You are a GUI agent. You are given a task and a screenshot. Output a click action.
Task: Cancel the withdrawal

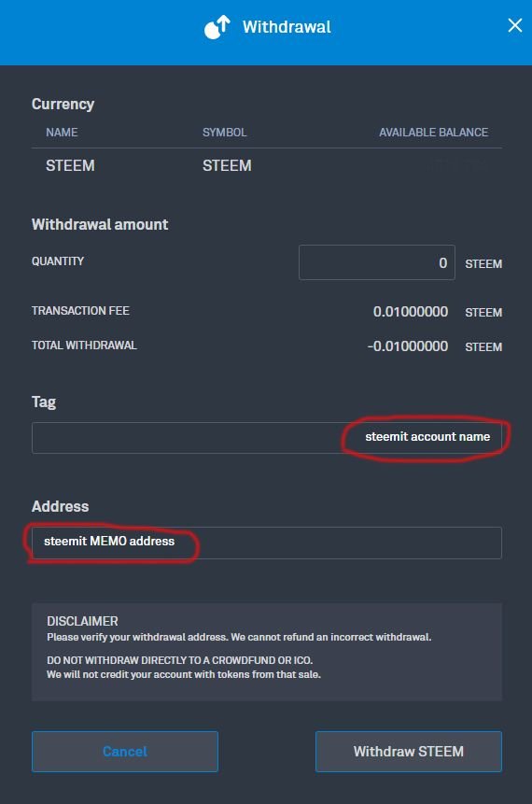(x=125, y=751)
